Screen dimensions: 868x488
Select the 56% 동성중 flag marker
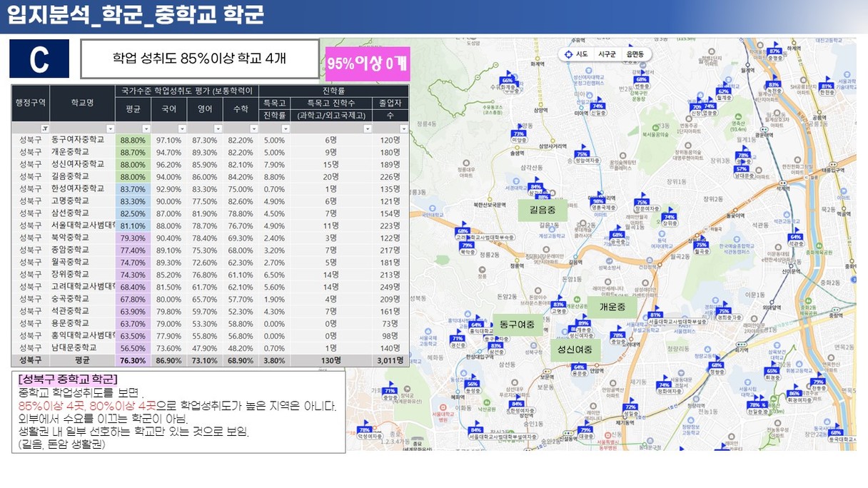tap(473, 385)
